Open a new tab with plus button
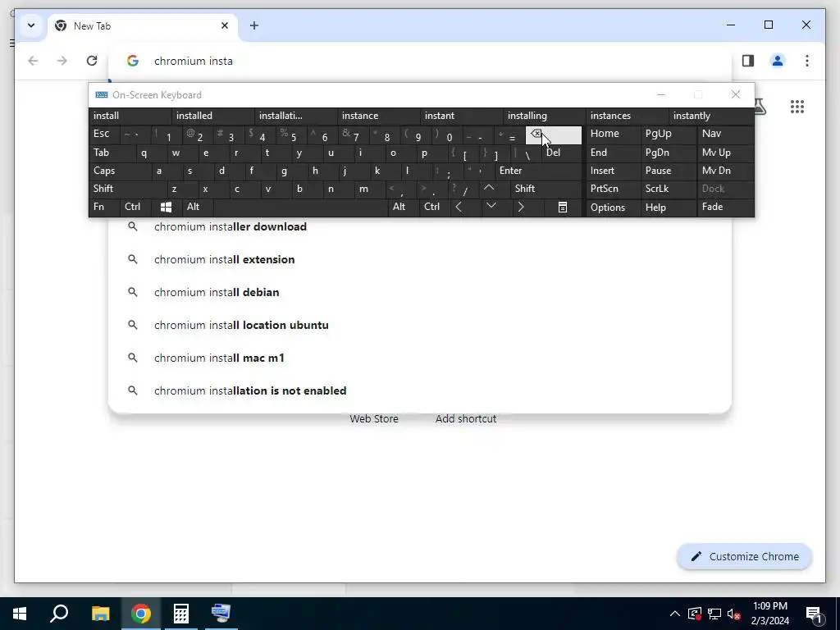Image resolution: width=840 pixels, height=630 pixels. click(254, 25)
